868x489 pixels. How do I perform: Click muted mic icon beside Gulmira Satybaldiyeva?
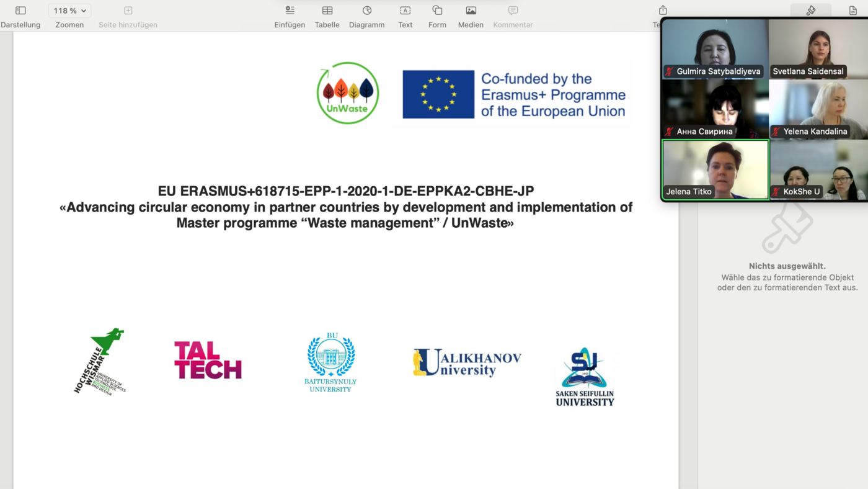(x=669, y=71)
